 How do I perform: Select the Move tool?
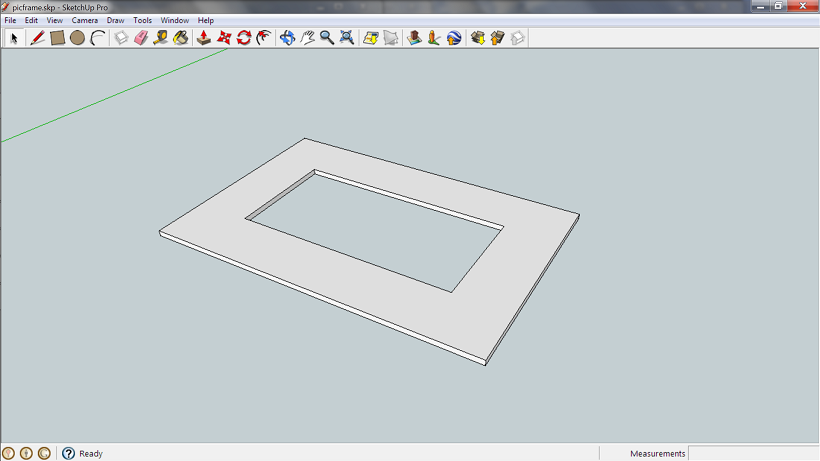pyautogui.click(x=224, y=38)
